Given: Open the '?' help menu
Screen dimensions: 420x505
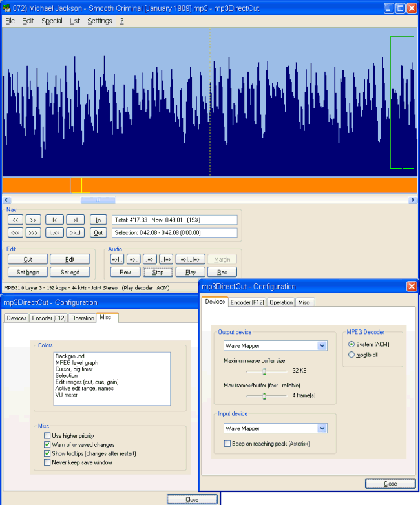Looking at the screenshot, I should (x=121, y=21).
